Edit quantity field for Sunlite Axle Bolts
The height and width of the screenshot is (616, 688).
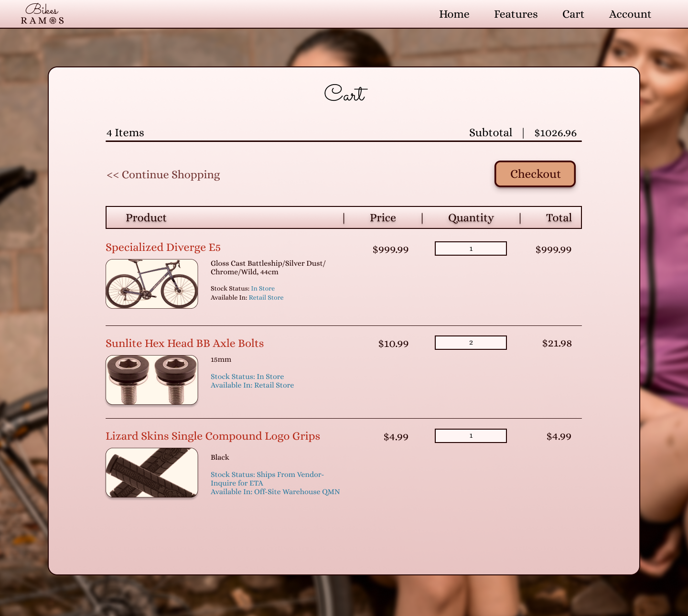(471, 343)
